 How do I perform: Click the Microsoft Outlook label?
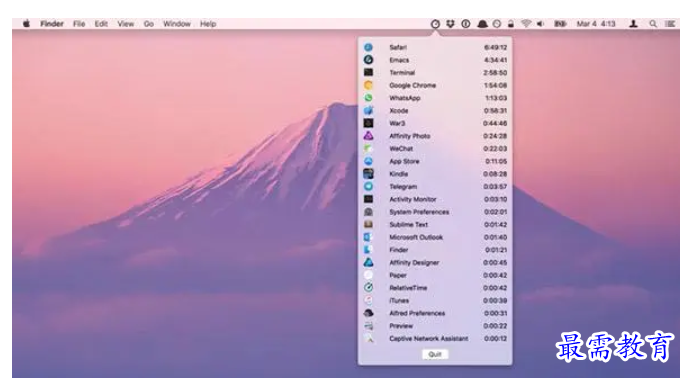[416, 237]
